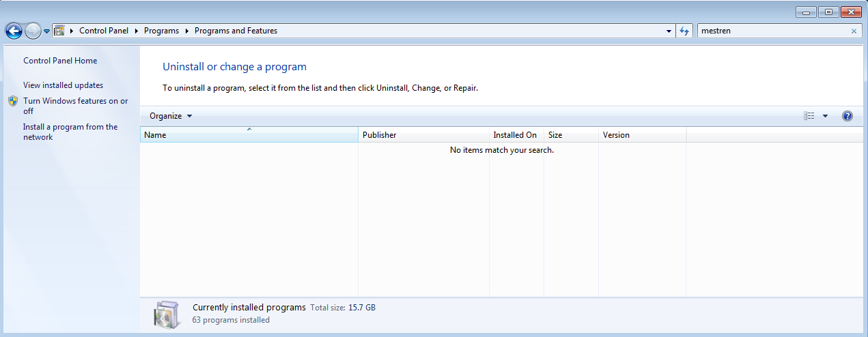Click the Refresh button beside address bar

(684, 31)
